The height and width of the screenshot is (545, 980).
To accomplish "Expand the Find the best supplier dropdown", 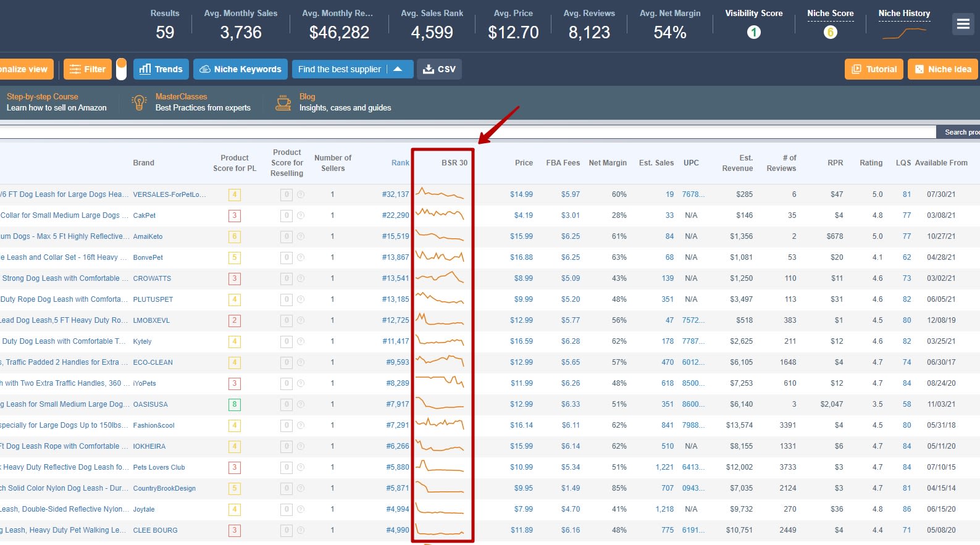I will tap(398, 69).
